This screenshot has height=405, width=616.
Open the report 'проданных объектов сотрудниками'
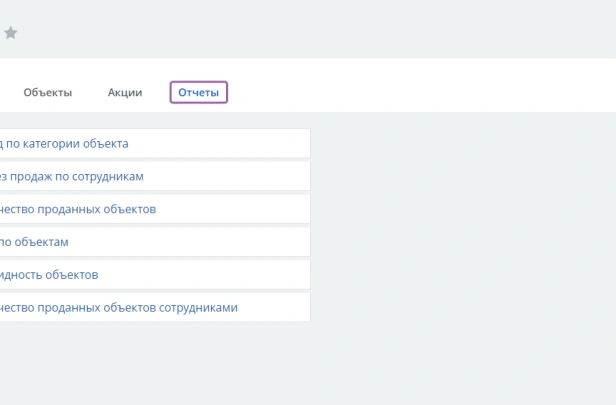coord(119,308)
